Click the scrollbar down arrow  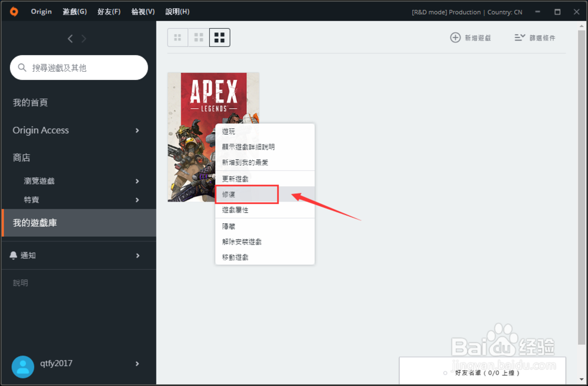click(582, 380)
